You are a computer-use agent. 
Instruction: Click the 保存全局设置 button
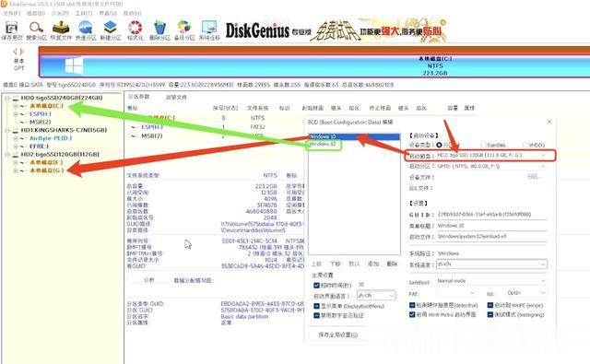point(338,335)
